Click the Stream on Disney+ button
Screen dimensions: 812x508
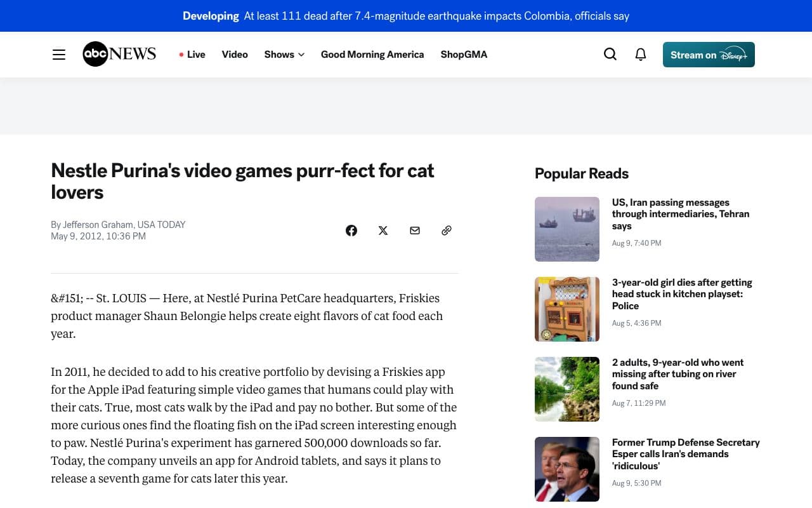[709, 55]
